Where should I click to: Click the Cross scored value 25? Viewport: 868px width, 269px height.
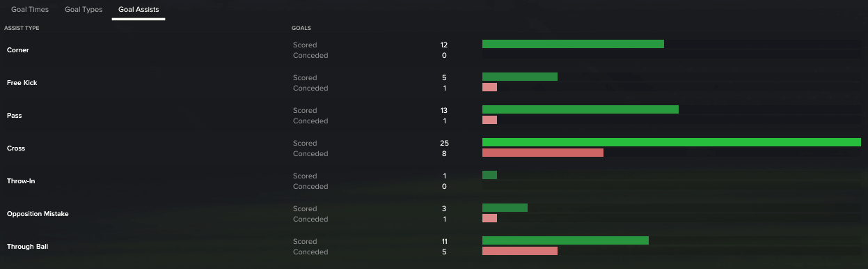point(444,143)
